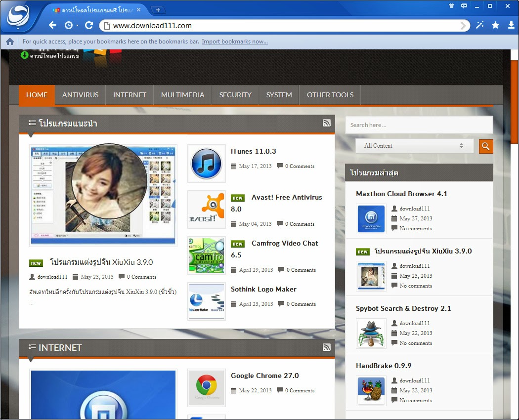Click the Avast logo thumbnail
Viewport: 519px width, 420px height.
[x=207, y=210]
